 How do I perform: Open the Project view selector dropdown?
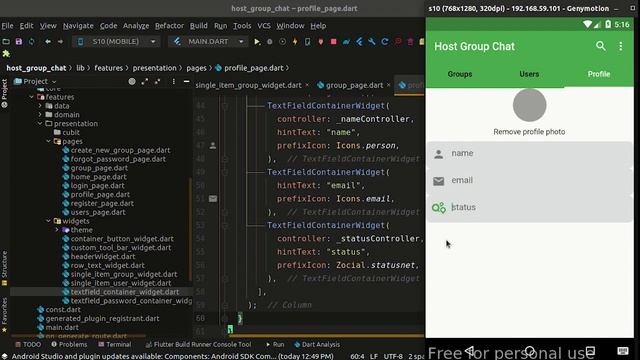[35, 81]
